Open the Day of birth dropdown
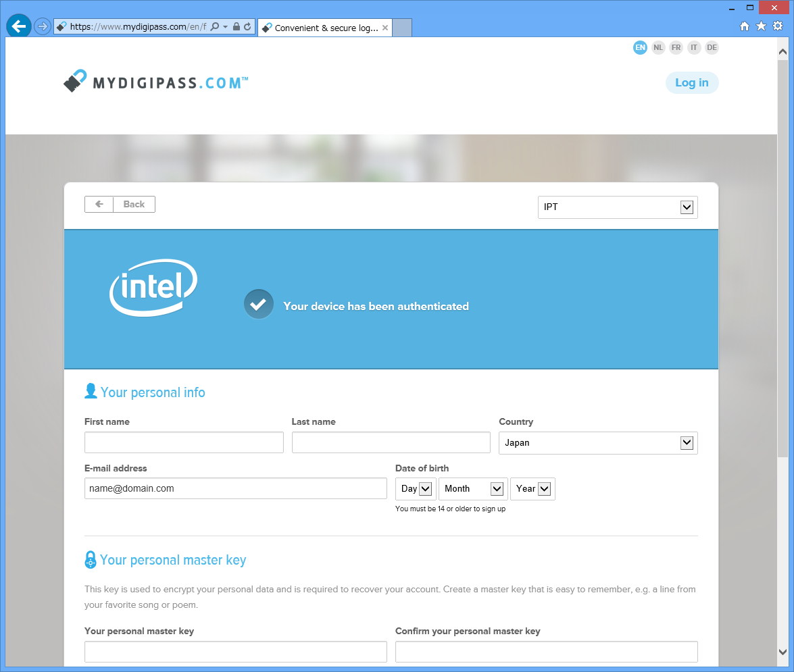Screen dimensions: 794x672 tap(416, 489)
